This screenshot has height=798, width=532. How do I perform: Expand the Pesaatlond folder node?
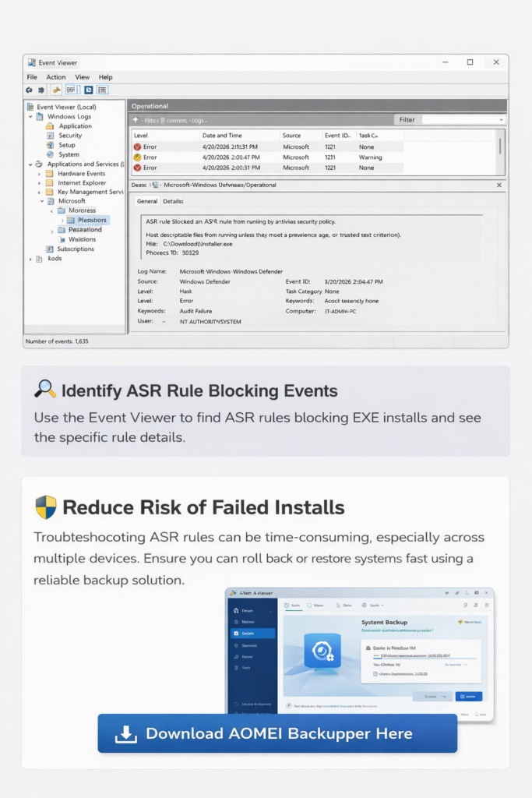[52, 231]
